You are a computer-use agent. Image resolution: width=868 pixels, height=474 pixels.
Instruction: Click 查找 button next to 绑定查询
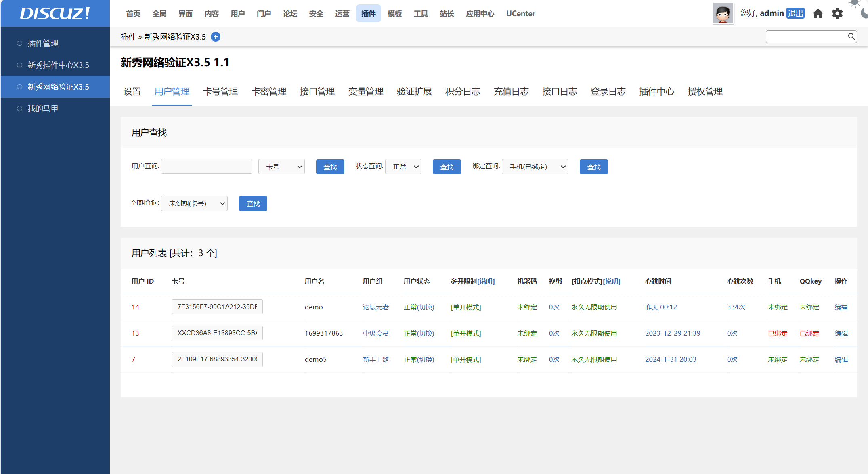[x=594, y=167]
